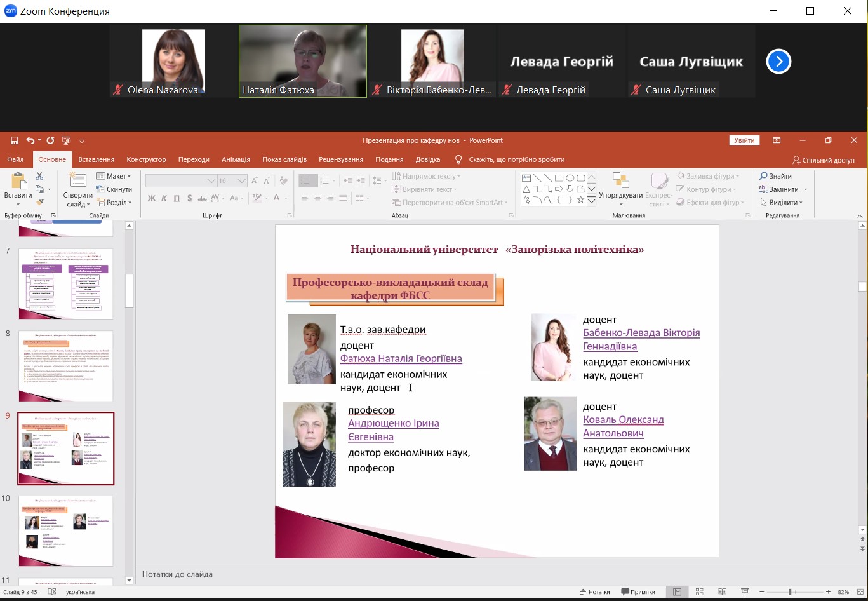
Task: Click the Undo arrow icon
Action: pyautogui.click(x=30, y=140)
